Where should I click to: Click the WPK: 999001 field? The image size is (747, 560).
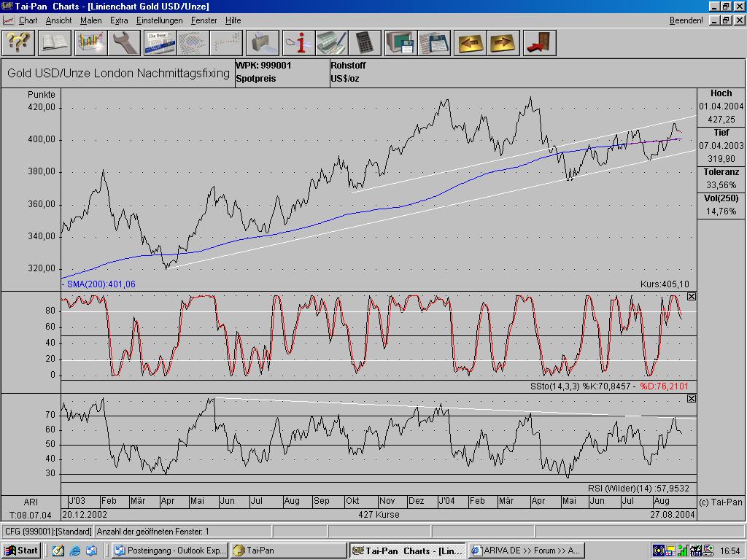click(263, 66)
